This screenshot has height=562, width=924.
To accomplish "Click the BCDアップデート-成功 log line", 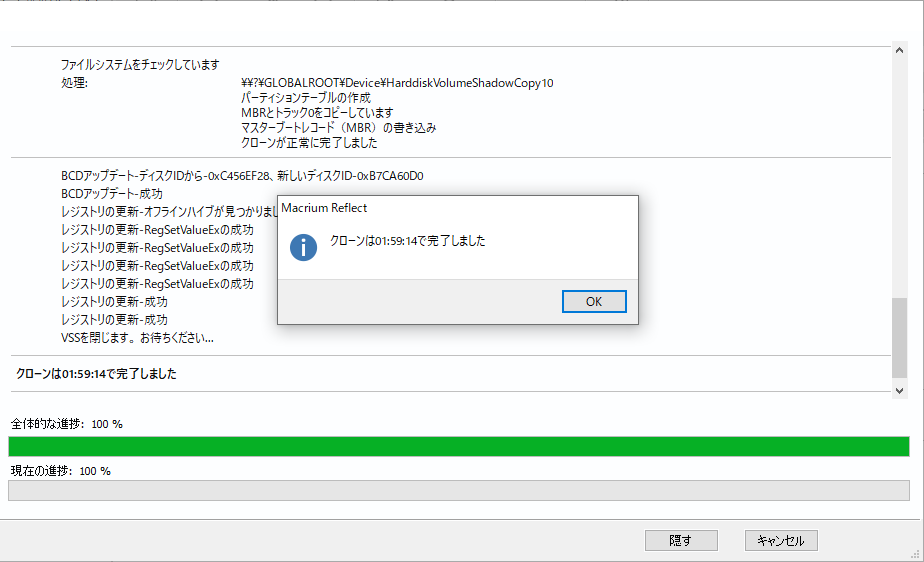I will click(112, 194).
